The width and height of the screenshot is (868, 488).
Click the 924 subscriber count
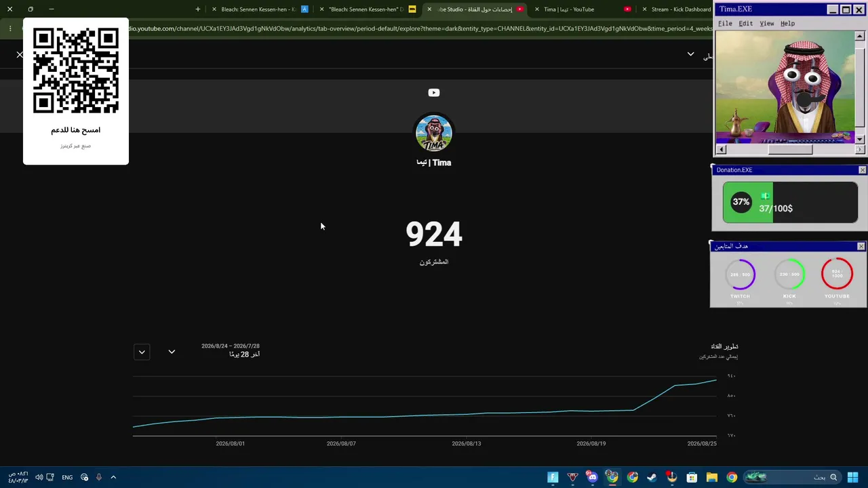point(434,235)
